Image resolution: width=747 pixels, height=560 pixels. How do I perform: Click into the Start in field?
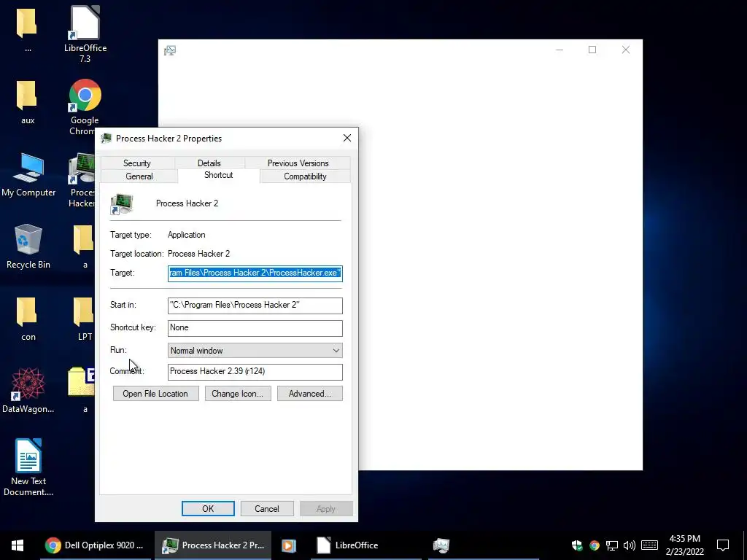(x=255, y=306)
